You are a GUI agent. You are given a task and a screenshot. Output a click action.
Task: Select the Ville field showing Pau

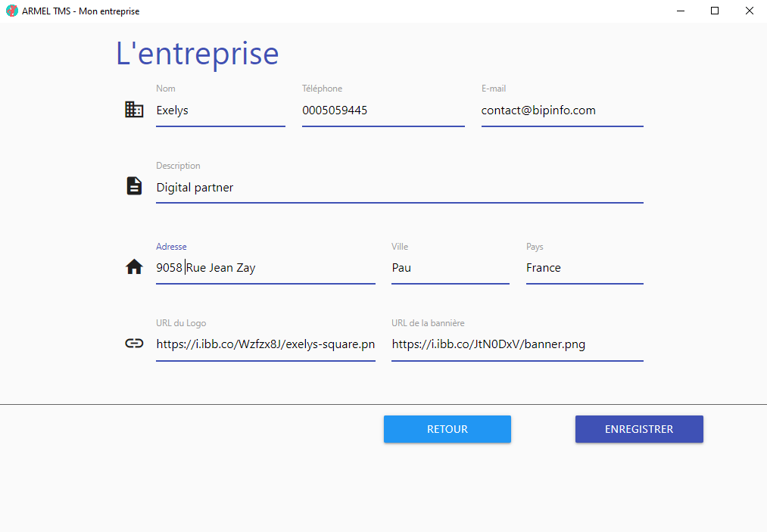450,268
